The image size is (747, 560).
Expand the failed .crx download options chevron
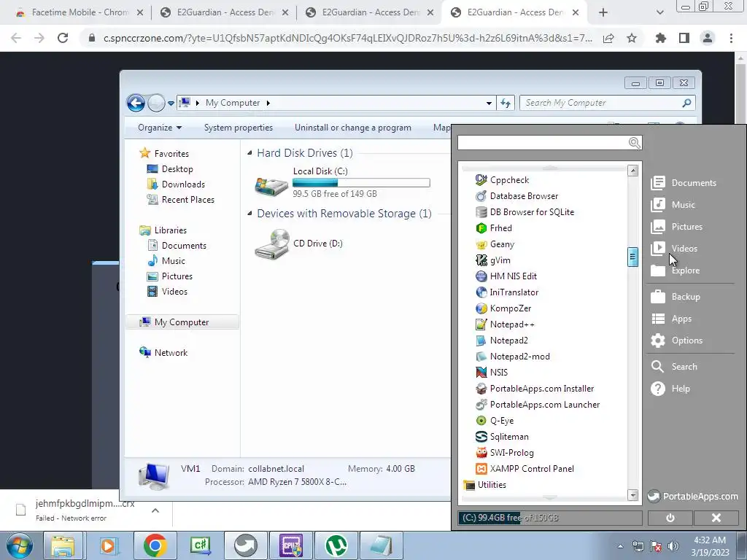tap(155, 510)
